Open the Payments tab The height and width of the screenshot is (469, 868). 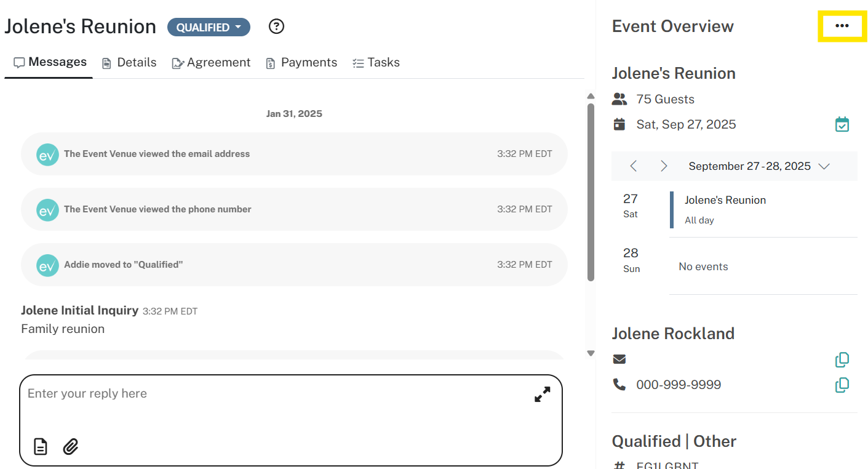pyautogui.click(x=301, y=63)
